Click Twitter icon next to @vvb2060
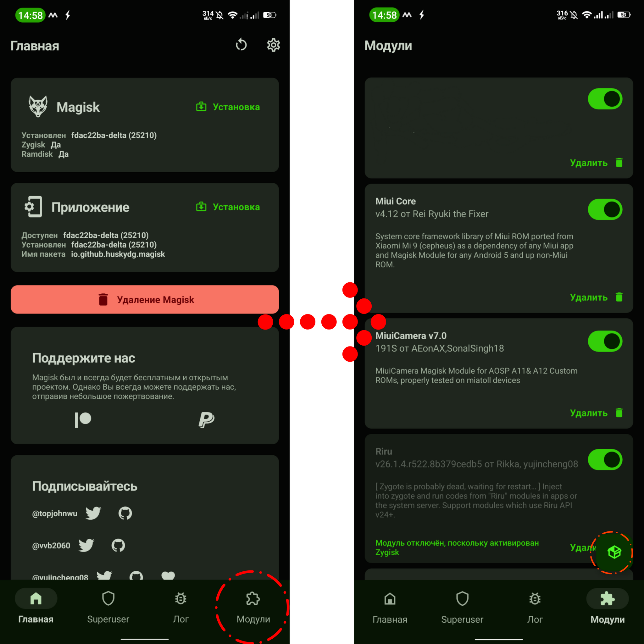Viewport: 644px width, 644px height. coord(94,546)
